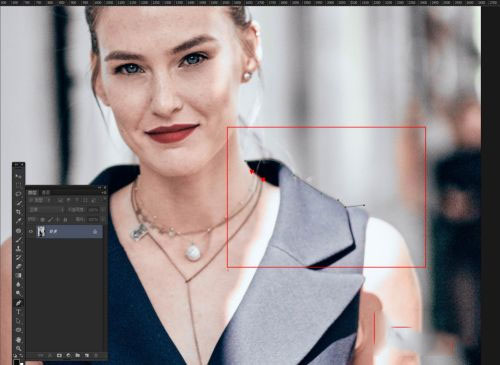Click the lock icon on the layer row

95,232
